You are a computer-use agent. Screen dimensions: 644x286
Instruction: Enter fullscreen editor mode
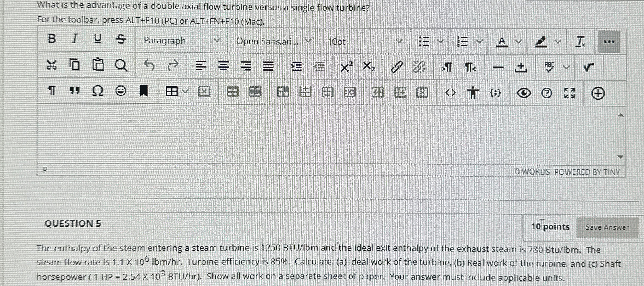[x=569, y=93]
